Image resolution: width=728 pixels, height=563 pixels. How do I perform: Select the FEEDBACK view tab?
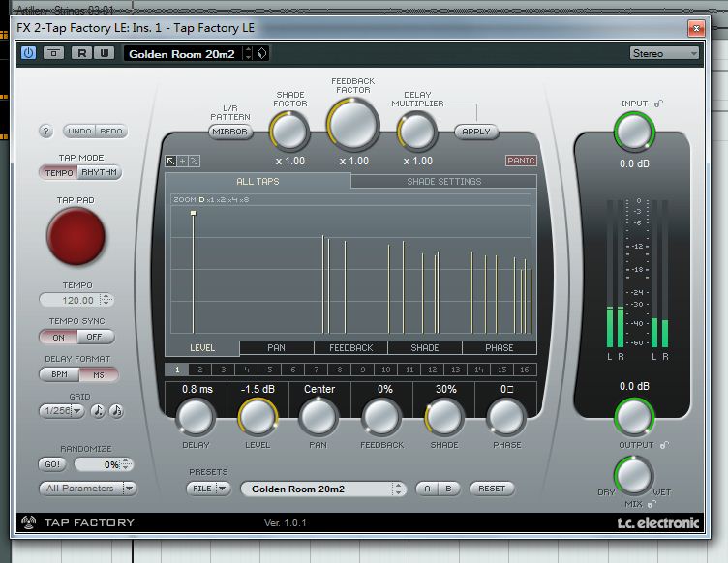pos(351,348)
